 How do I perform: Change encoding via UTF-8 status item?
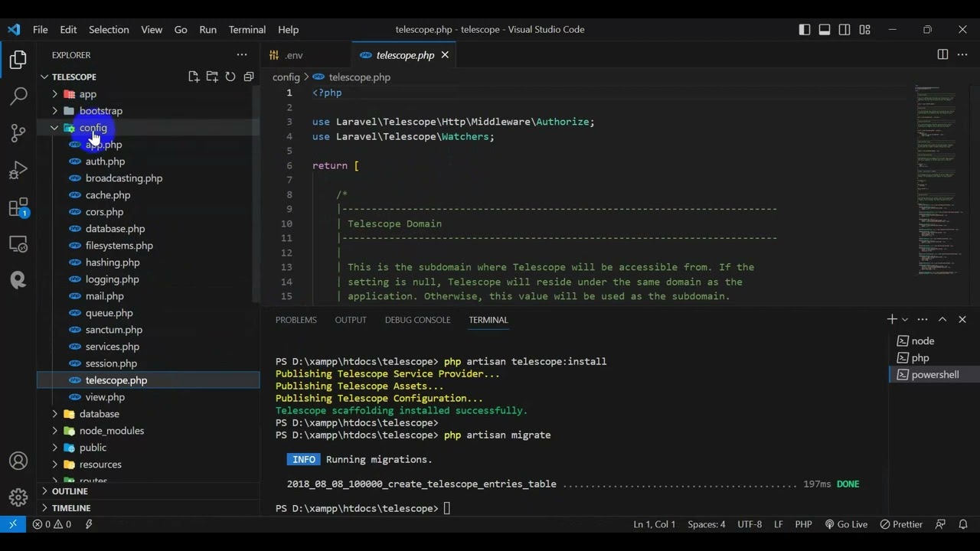pos(750,524)
